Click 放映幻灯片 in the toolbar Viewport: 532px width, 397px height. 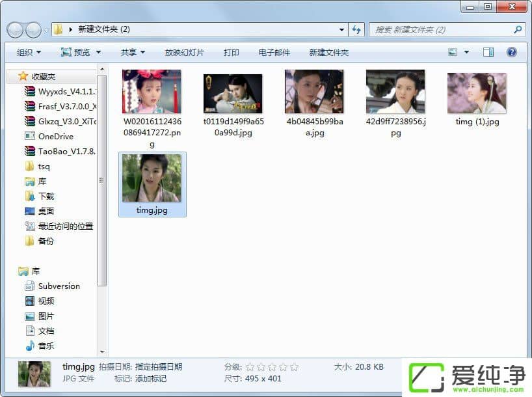tap(184, 52)
